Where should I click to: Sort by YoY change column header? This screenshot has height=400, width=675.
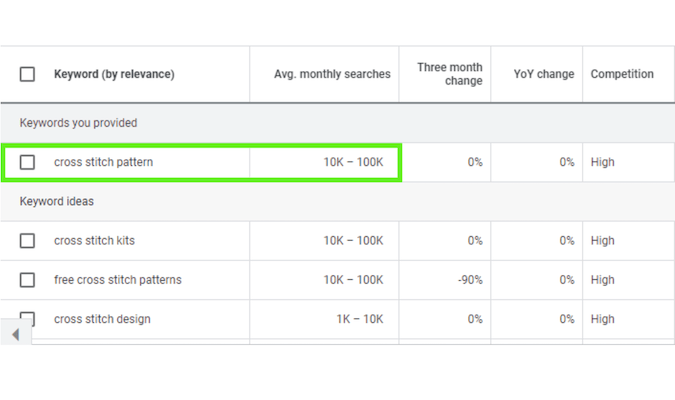[544, 74]
